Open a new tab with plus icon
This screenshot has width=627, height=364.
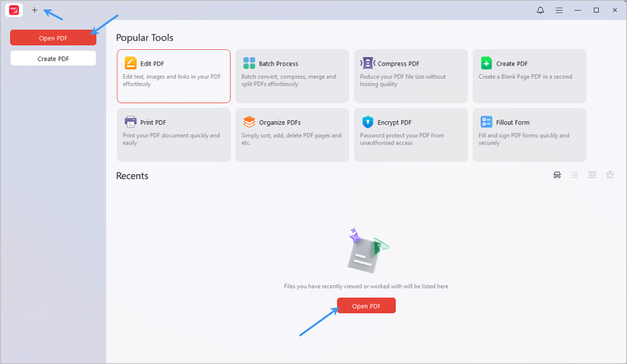coord(34,10)
